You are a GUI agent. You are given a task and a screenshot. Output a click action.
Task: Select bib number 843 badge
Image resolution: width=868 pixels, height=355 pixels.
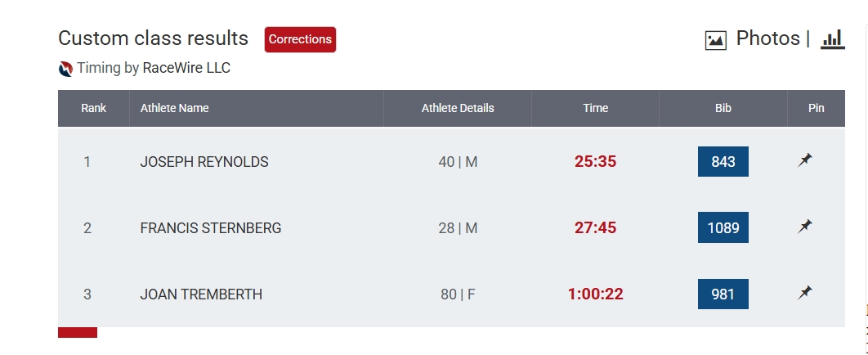[723, 162]
